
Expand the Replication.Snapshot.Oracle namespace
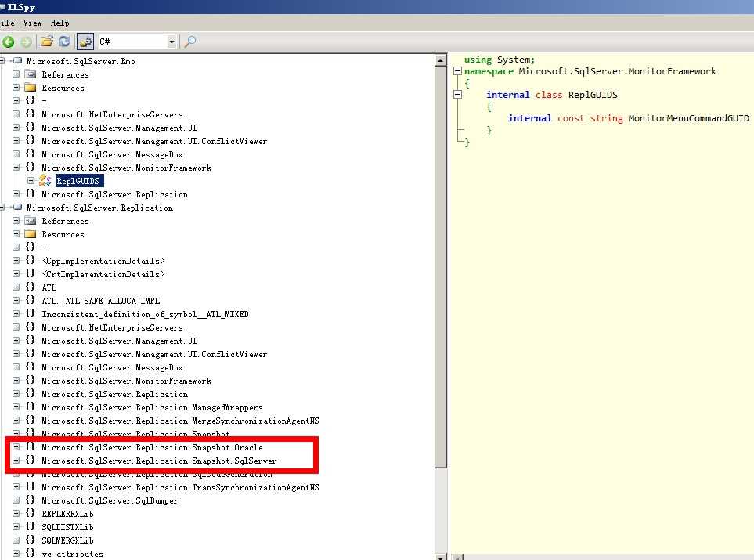click(x=16, y=447)
